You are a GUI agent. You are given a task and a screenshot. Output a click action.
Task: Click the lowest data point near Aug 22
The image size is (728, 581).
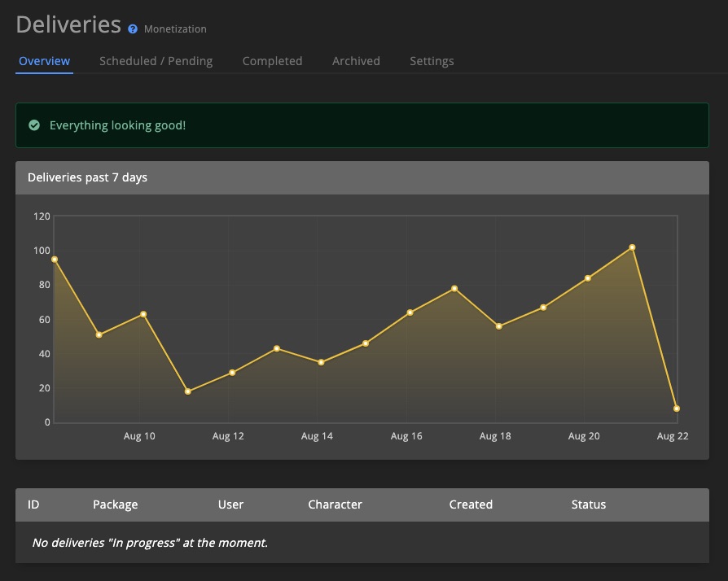point(677,408)
